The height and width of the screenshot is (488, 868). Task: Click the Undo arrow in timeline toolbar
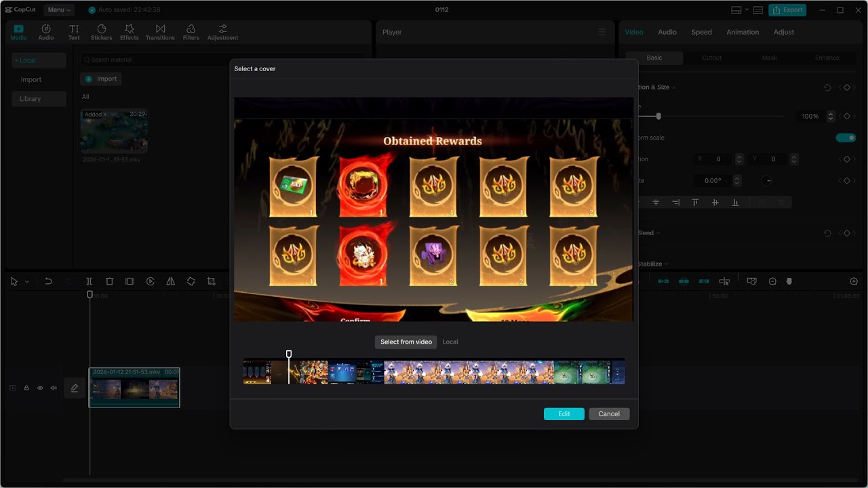pyautogui.click(x=48, y=281)
